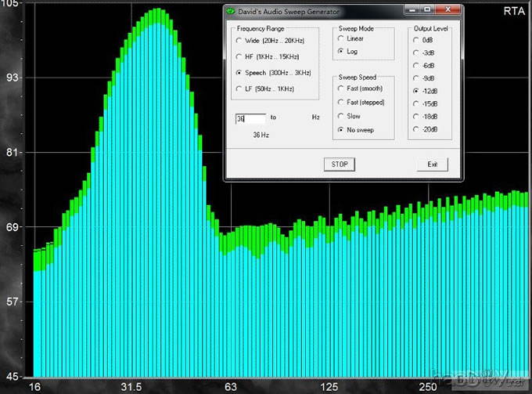Screen dimensions: 532x394
Task: Click the start frequency input field
Action: pyautogui.click(x=250, y=117)
